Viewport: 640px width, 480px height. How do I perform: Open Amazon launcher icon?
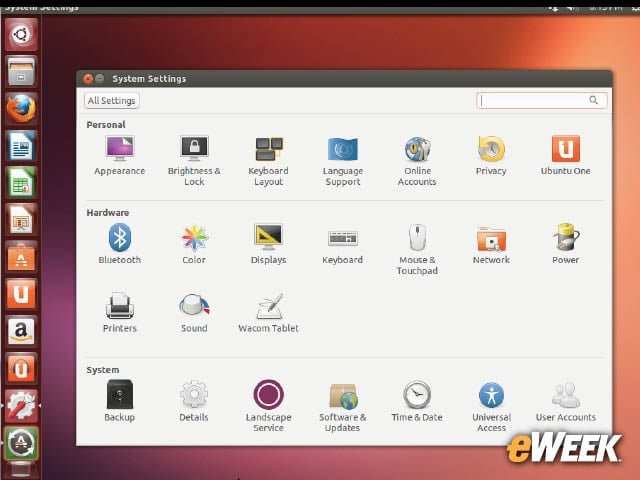coord(21,331)
